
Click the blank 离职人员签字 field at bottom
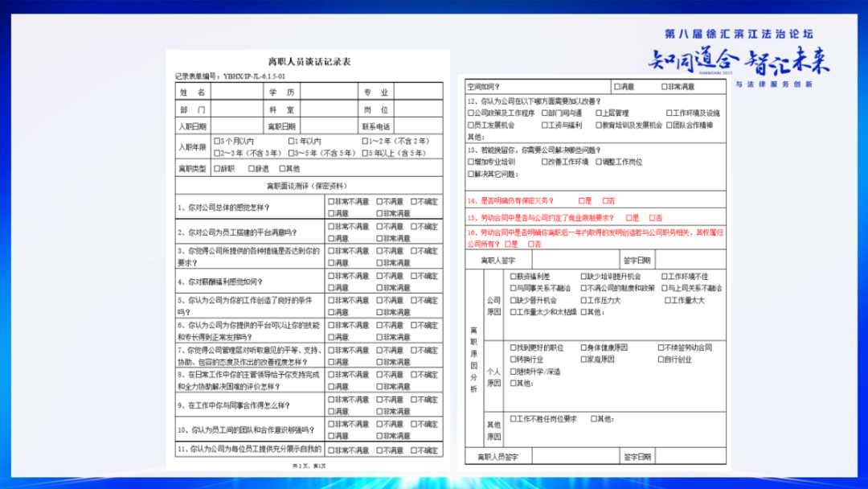[x=575, y=456]
